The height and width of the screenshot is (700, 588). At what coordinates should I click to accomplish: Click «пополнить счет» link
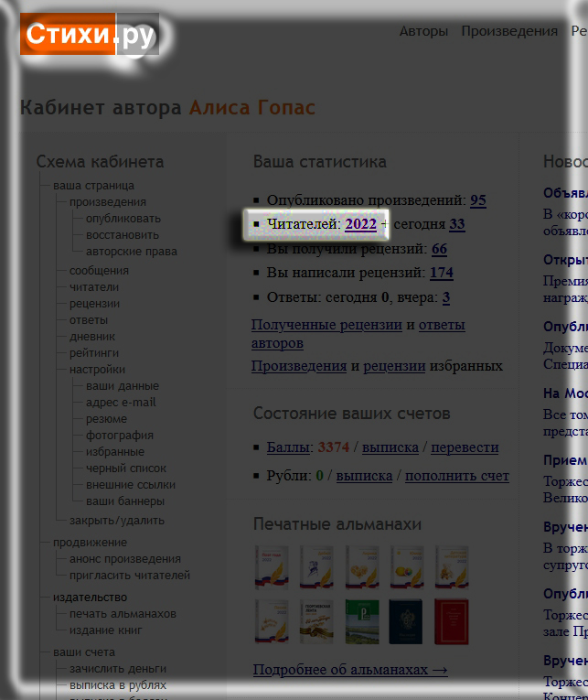(x=456, y=476)
